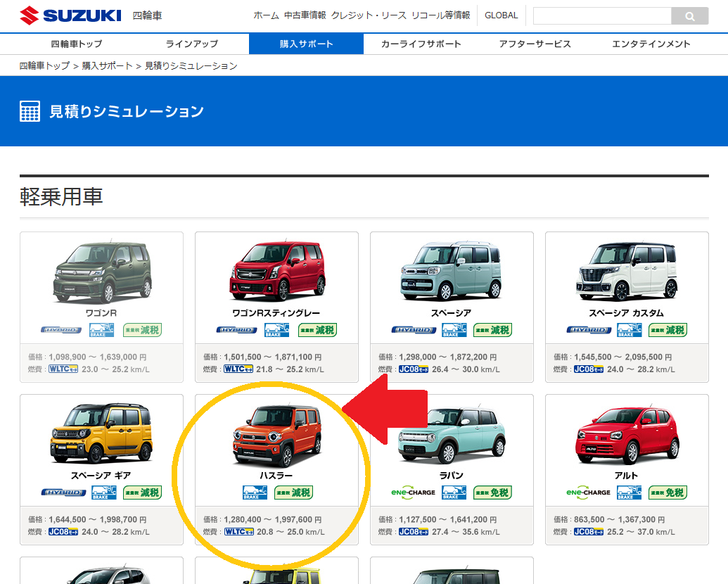
Task: Open the カーライフサポート navigation tab
Action: click(421, 44)
